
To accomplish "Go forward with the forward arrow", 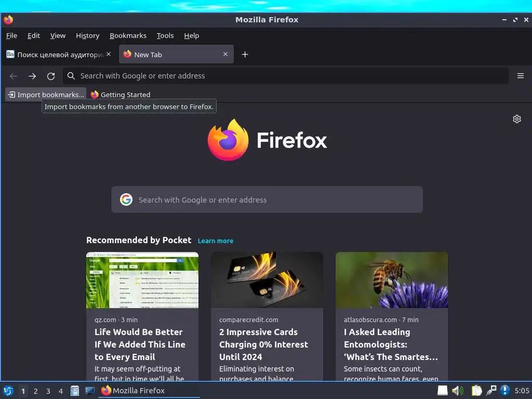I will pos(32,76).
